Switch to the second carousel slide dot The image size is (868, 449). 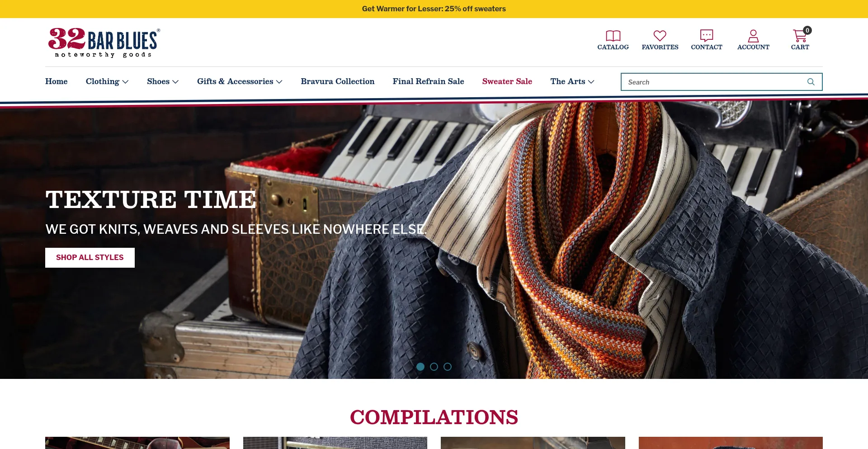point(434,367)
